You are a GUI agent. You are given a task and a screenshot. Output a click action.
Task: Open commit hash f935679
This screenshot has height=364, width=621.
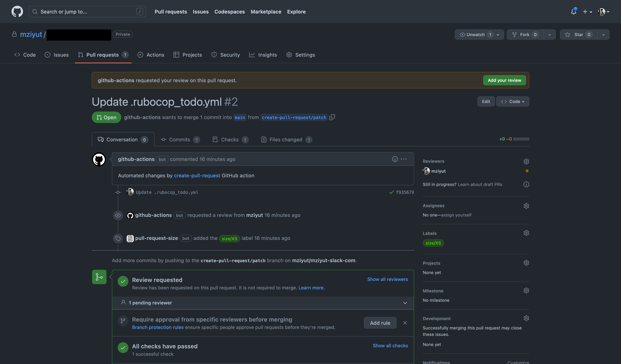(405, 192)
